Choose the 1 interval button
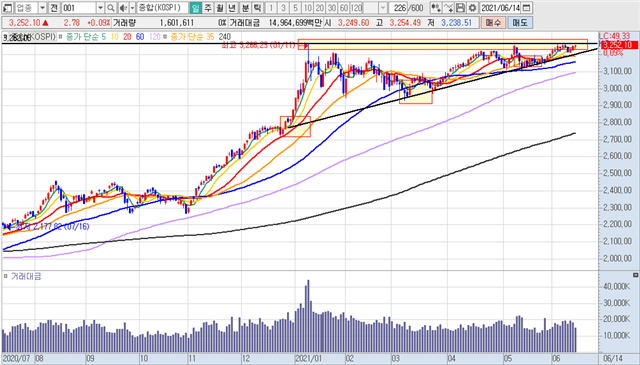Screen dimensions: 640x365 click(271, 8)
